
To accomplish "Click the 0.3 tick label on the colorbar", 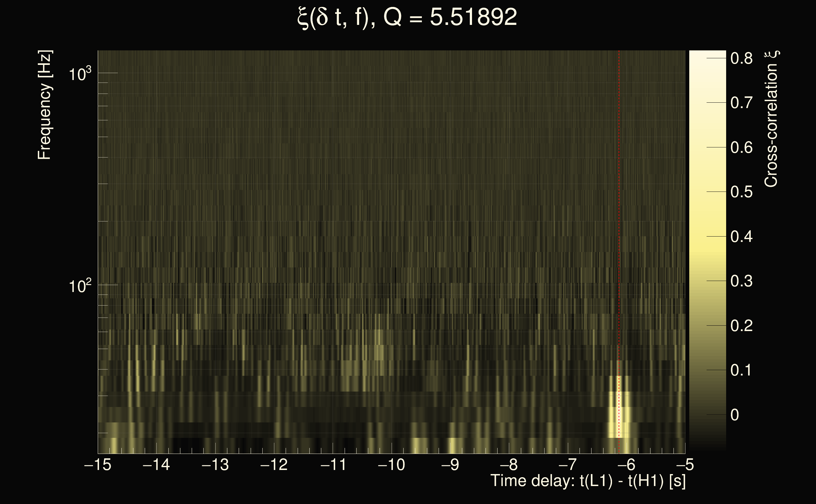I will point(741,281).
